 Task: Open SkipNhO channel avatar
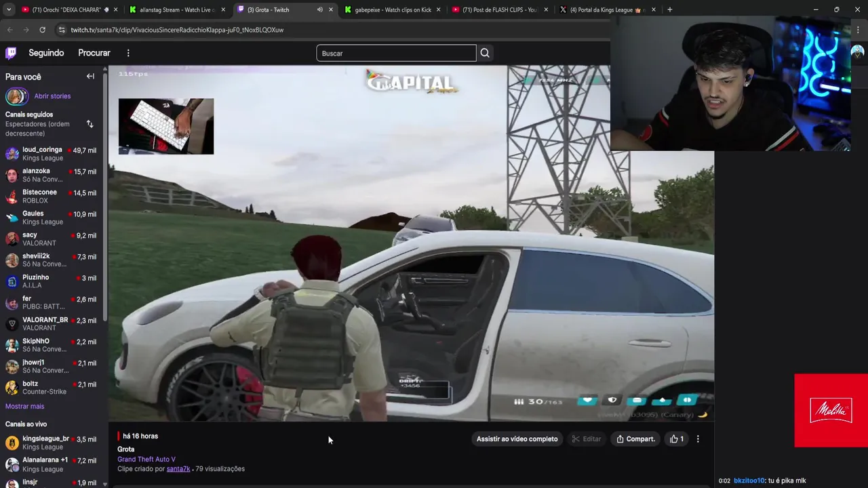coord(12,346)
